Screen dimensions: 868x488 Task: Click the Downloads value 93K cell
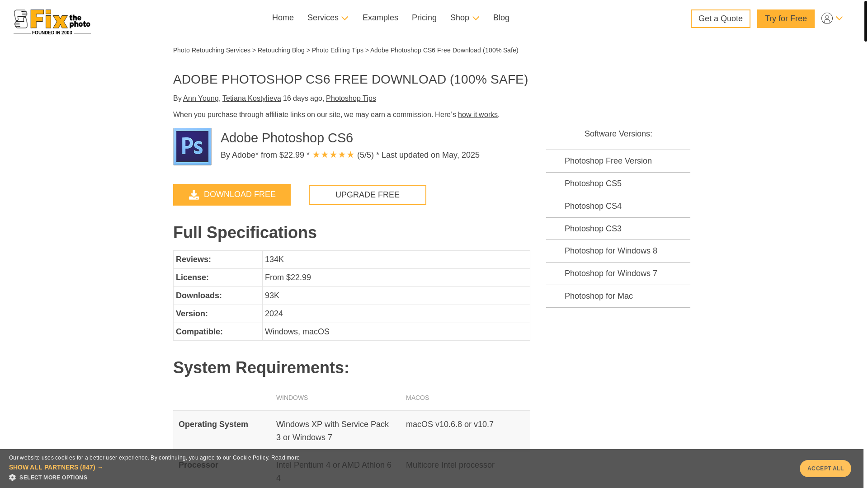396,296
